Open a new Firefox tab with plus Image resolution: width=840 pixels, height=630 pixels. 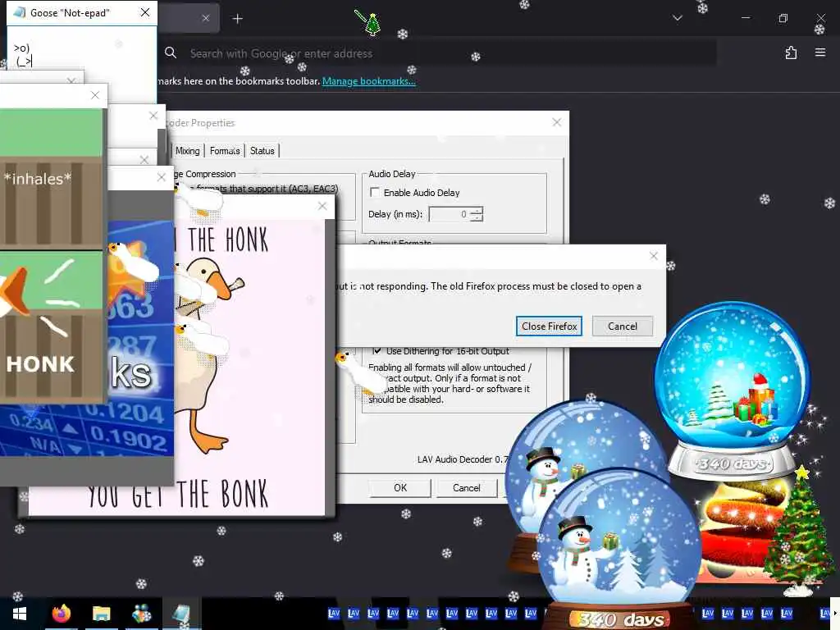[x=237, y=19]
